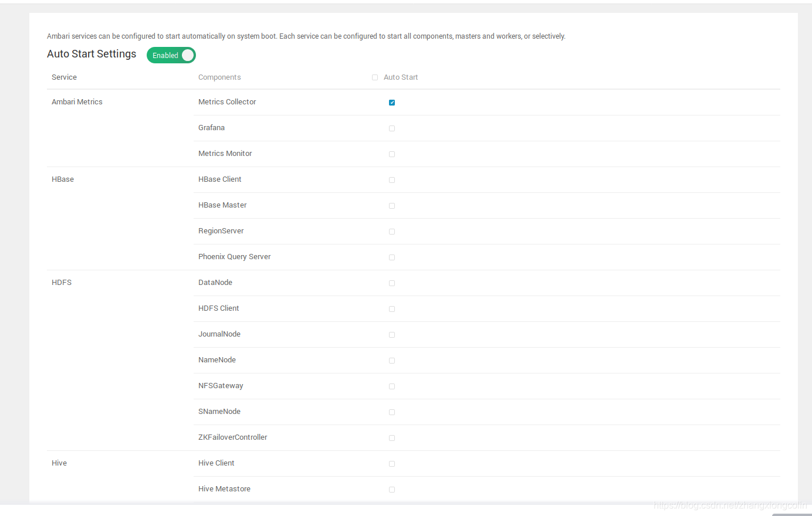
Task: Select the Grafana component text
Action: click(211, 128)
